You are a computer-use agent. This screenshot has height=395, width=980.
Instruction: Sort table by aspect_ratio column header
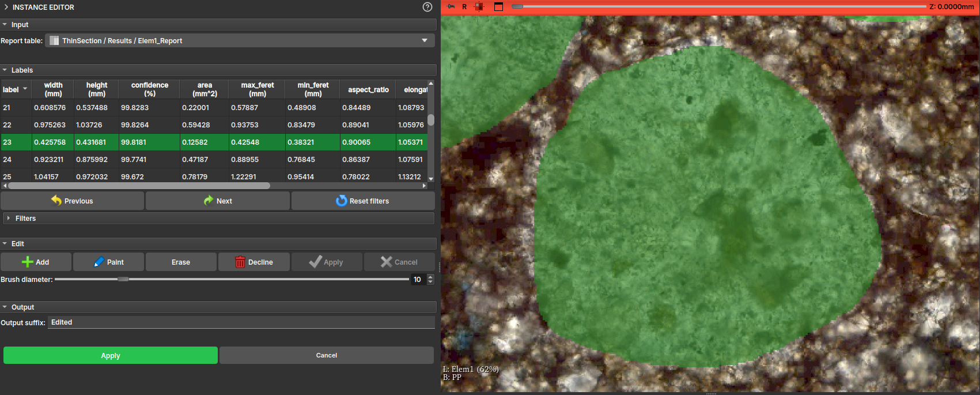click(368, 90)
